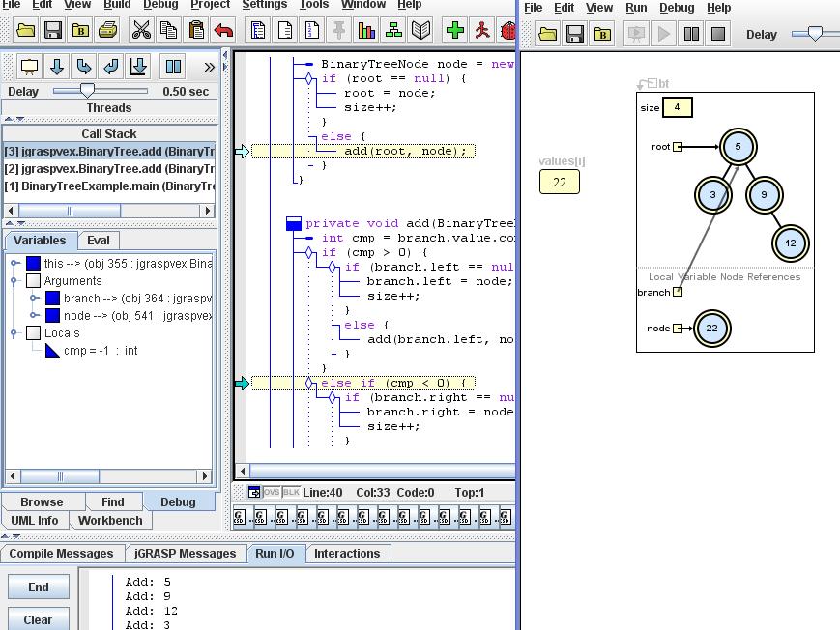Click the stop square icon in viewer window

[x=718, y=34]
